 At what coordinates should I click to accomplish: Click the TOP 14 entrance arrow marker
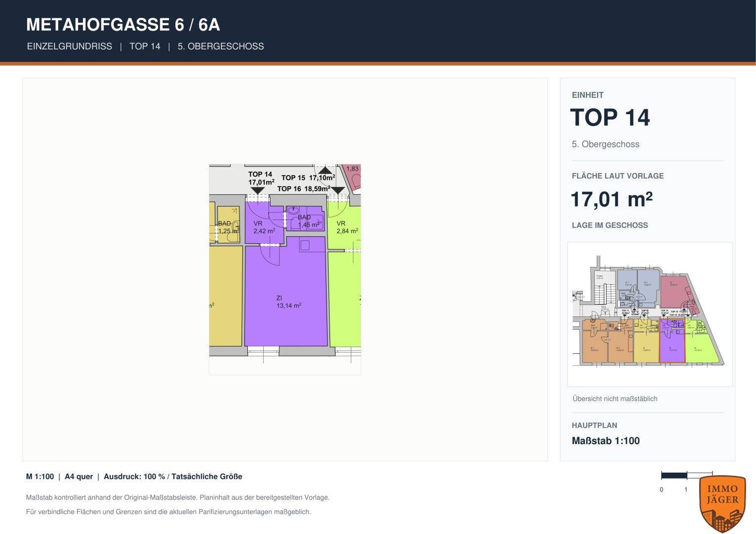point(257,190)
